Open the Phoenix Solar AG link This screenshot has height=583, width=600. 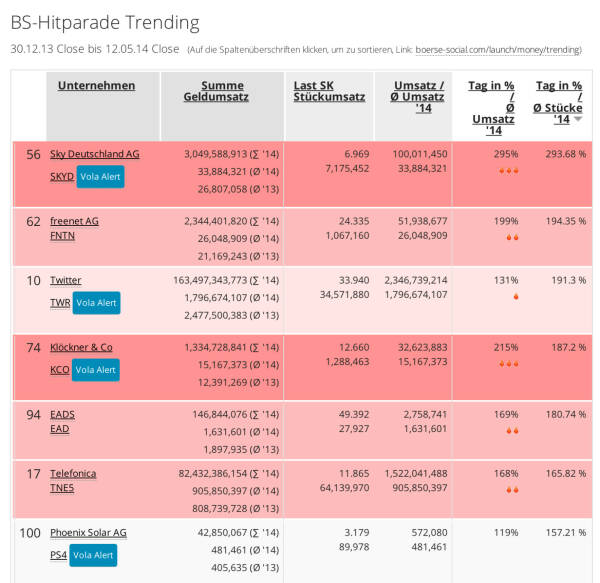(88, 533)
